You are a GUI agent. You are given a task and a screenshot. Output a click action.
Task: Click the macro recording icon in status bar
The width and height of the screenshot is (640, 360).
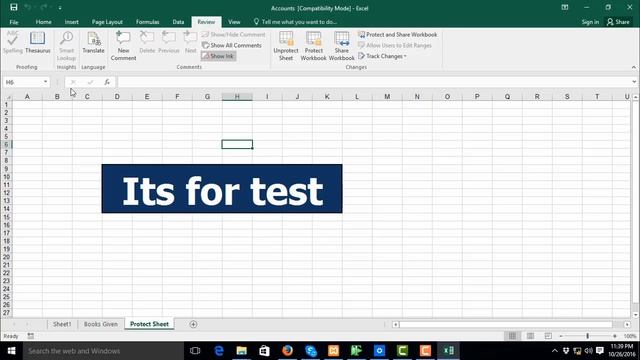(x=31, y=336)
